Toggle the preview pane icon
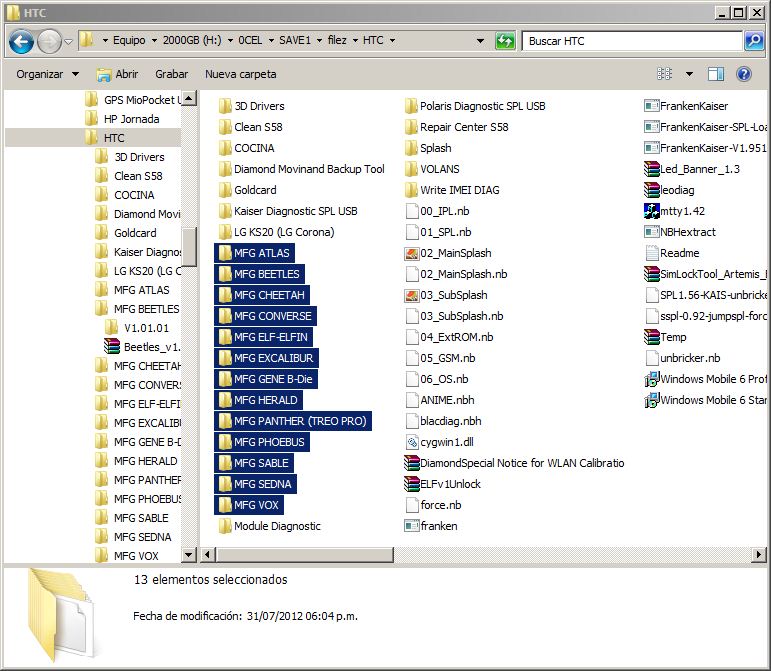This screenshot has width=771, height=671. pyautogui.click(x=715, y=74)
